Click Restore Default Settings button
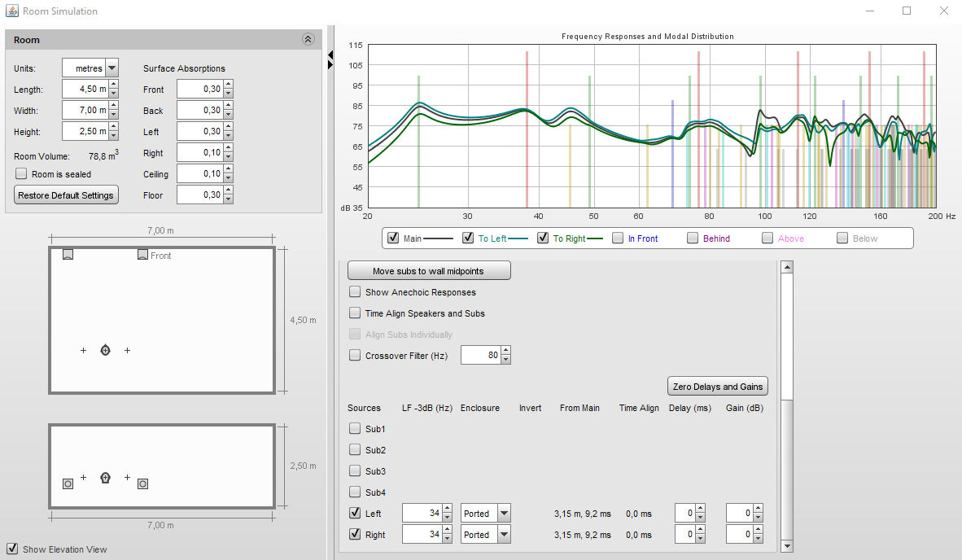Image resolution: width=962 pixels, height=560 pixels. pos(66,195)
